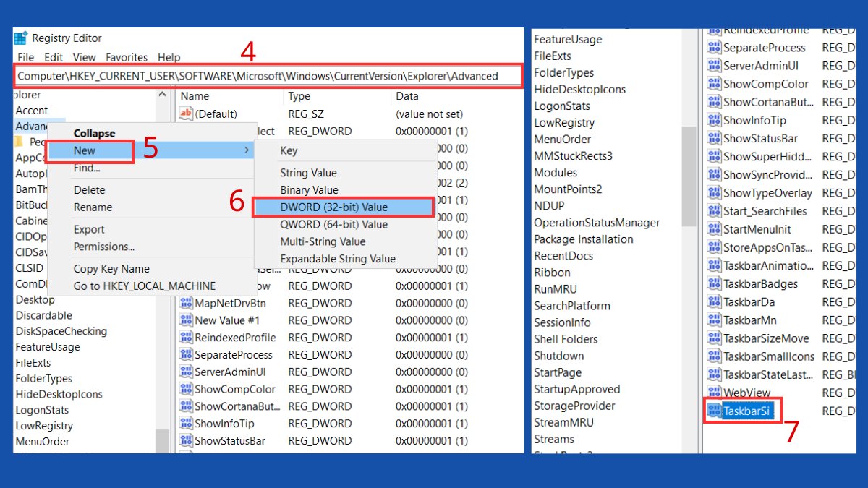Click the tree panel scroll-up arrow
This screenshot has height=488, width=868.
coord(163,93)
